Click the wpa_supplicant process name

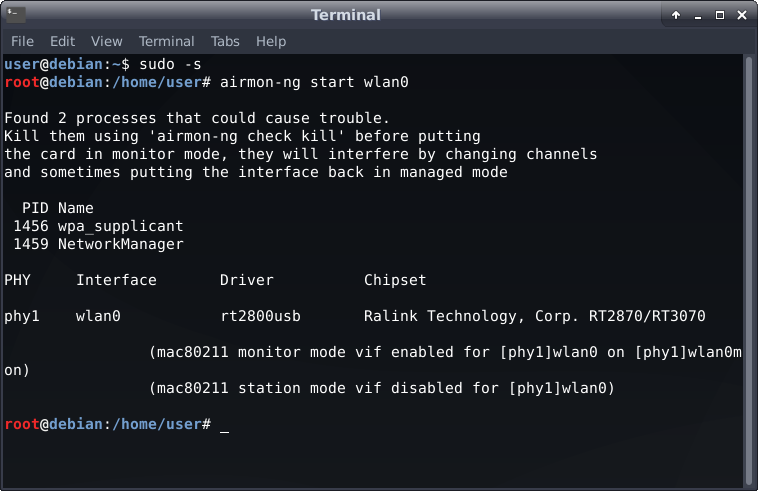120,226
